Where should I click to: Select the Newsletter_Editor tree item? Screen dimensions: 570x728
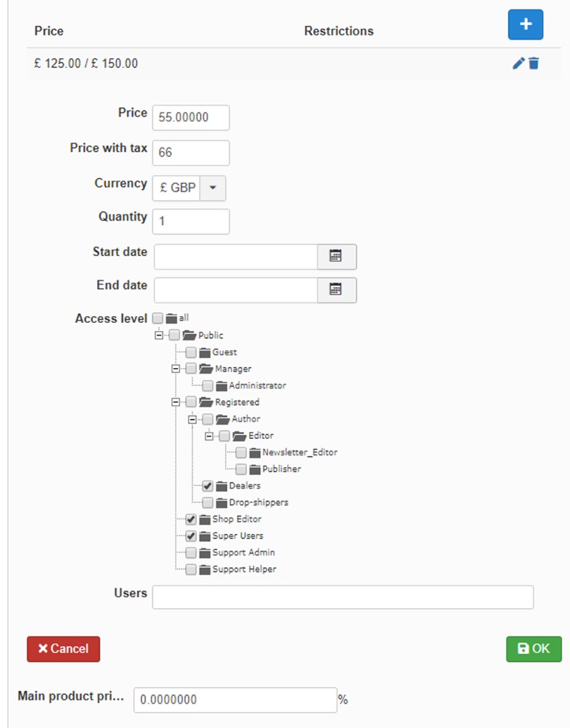[x=299, y=452]
